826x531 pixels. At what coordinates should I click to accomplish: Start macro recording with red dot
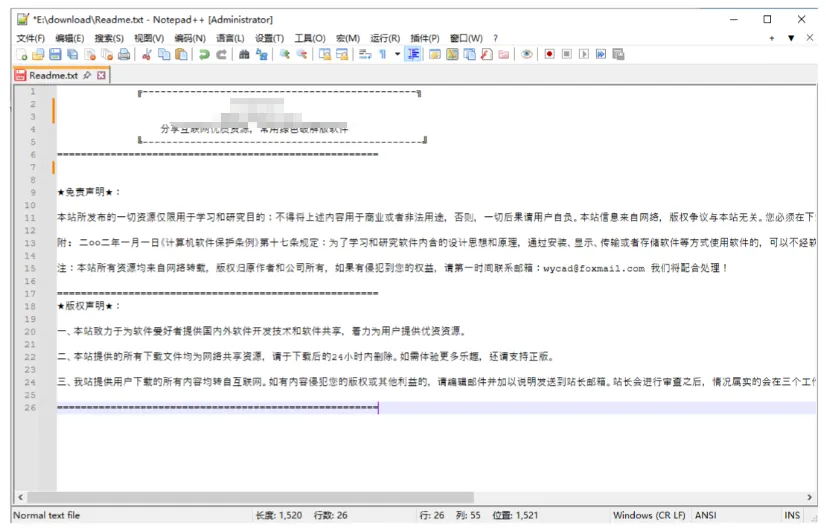pos(549,54)
